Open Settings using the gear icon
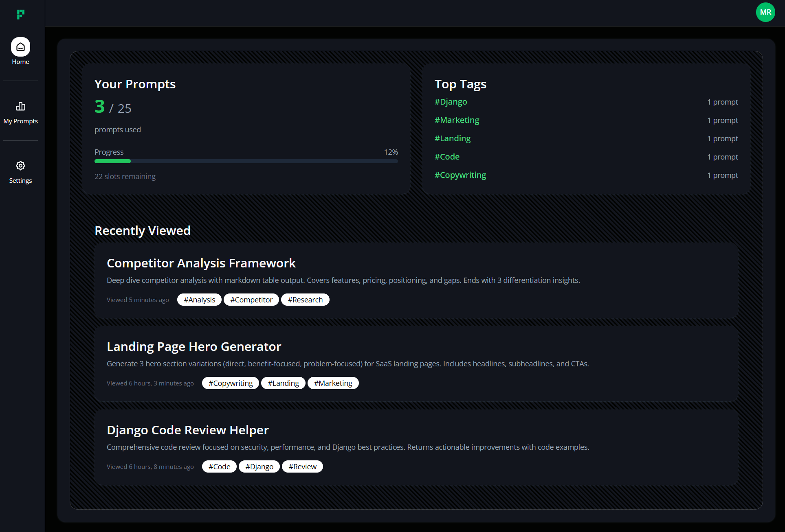 tap(20, 166)
